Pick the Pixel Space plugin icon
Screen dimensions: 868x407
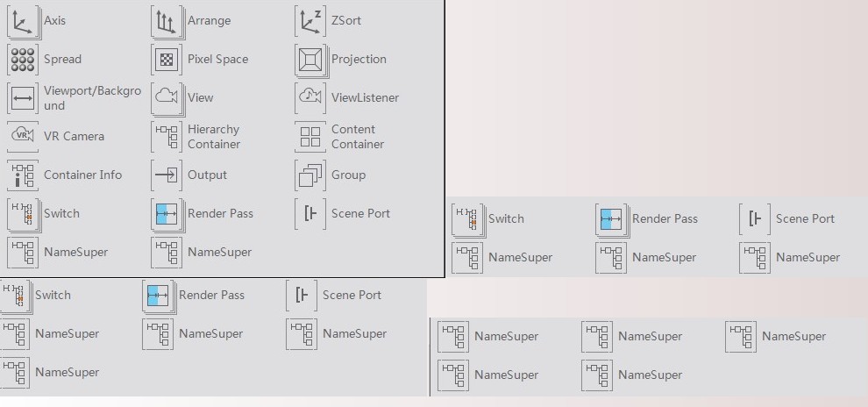[167, 60]
